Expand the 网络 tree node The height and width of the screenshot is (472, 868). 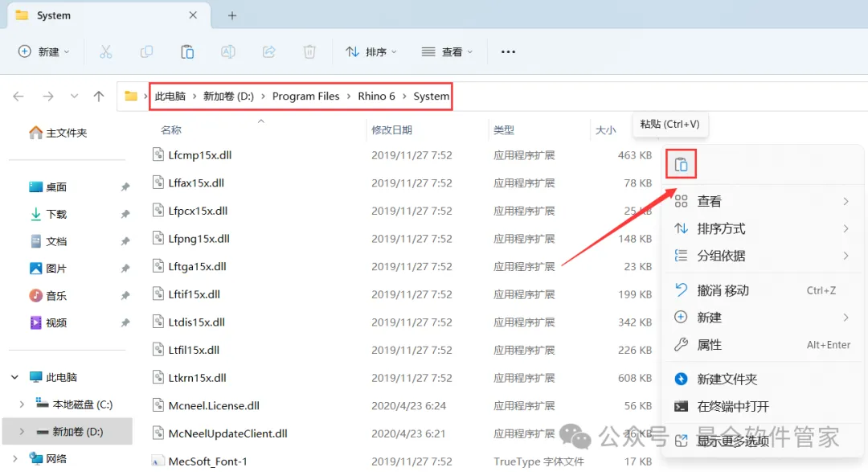pyautogui.click(x=14, y=459)
